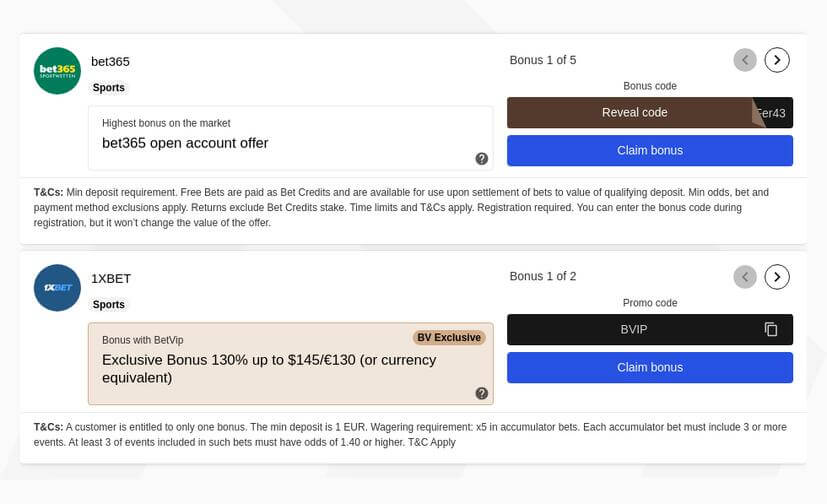This screenshot has width=827, height=504.
Task: Go to previous bet365 bonus
Action: 745,60
